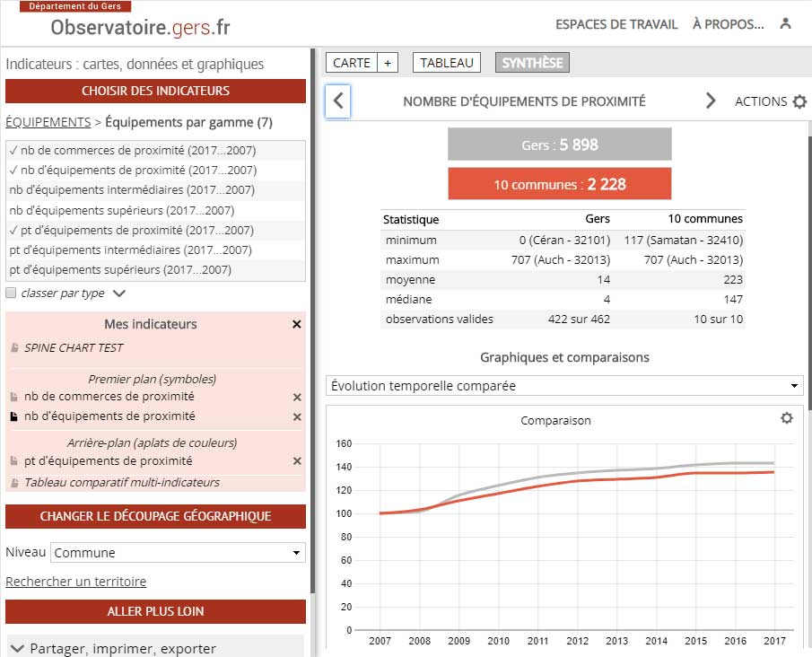The width and height of the screenshot is (812, 657).
Task: Remove nb de commerces de proximité indicator
Action: (297, 398)
